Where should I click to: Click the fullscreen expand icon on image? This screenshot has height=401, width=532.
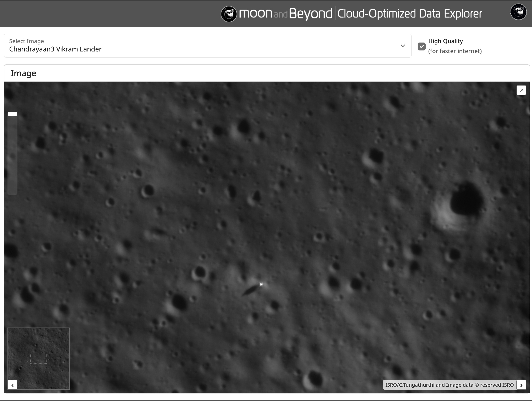click(x=521, y=90)
